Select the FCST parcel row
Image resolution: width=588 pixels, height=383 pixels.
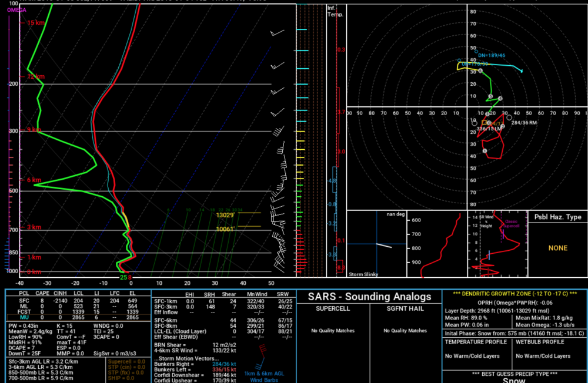(78, 312)
